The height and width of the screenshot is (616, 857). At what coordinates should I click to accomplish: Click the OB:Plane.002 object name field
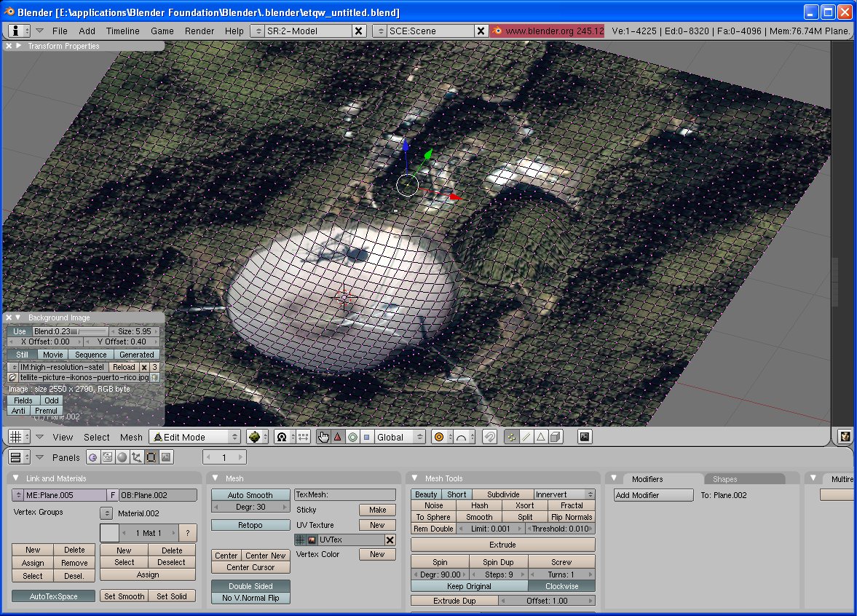[158, 495]
